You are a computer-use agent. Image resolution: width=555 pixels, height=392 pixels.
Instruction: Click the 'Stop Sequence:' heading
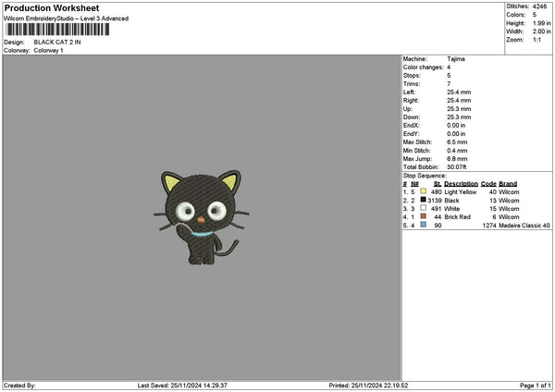point(425,176)
